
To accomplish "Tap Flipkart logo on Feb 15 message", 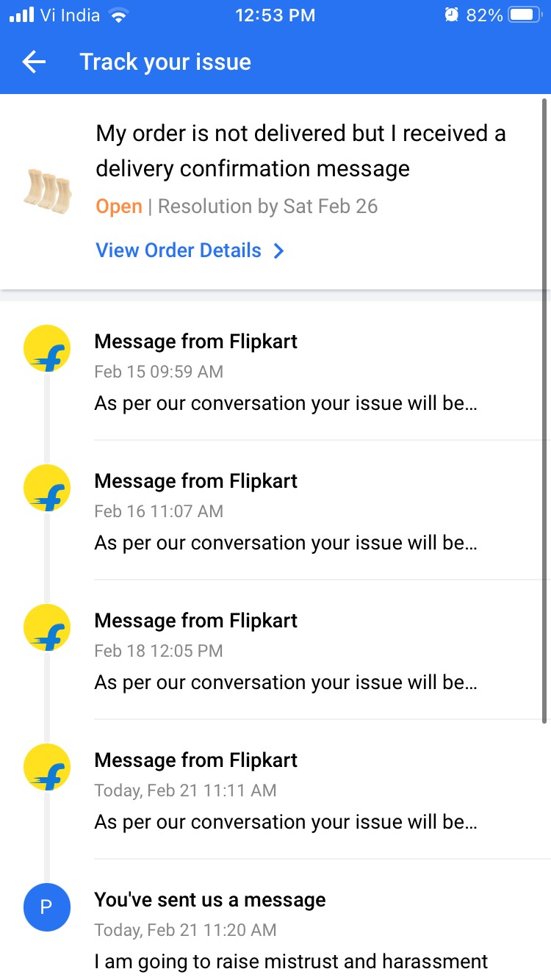I will point(47,348).
